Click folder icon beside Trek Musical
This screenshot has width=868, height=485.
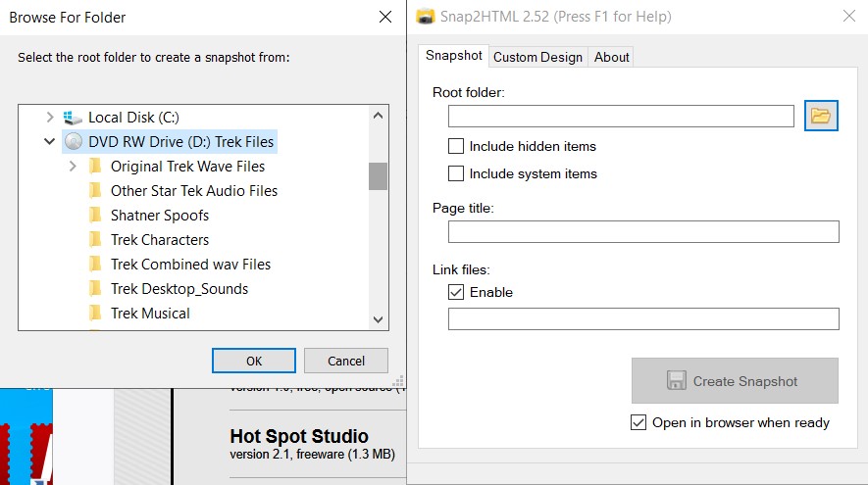point(95,313)
